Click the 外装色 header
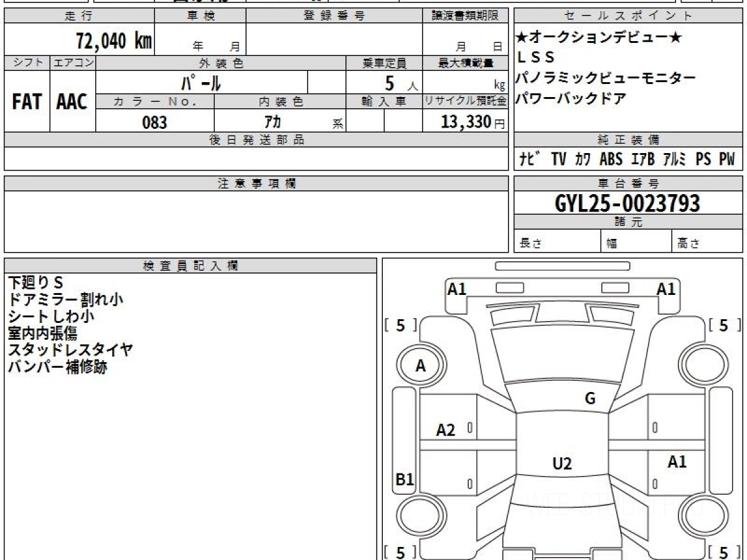 (220, 63)
